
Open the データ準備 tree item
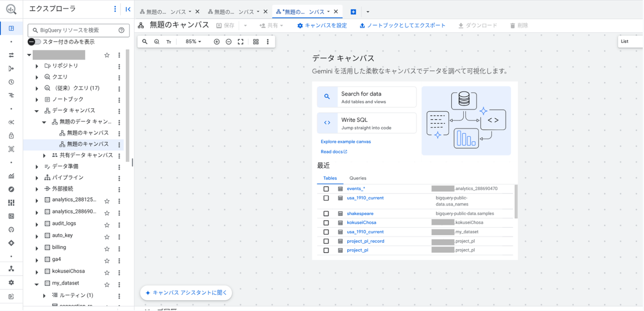[65, 167]
